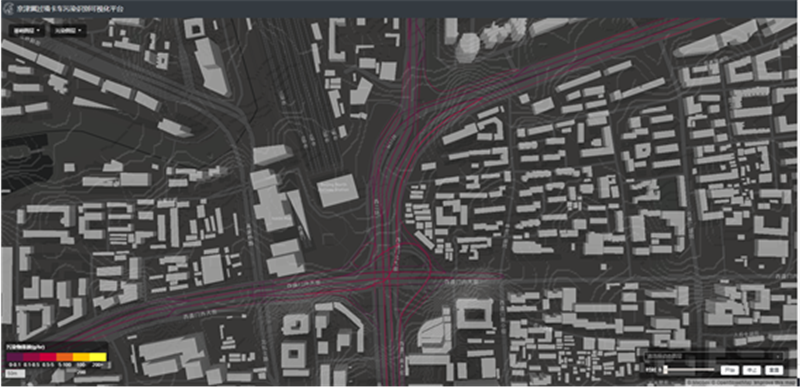800x388 pixels.
Task: Click the rightmost reset button in playback panel
Action: point(774,370)
